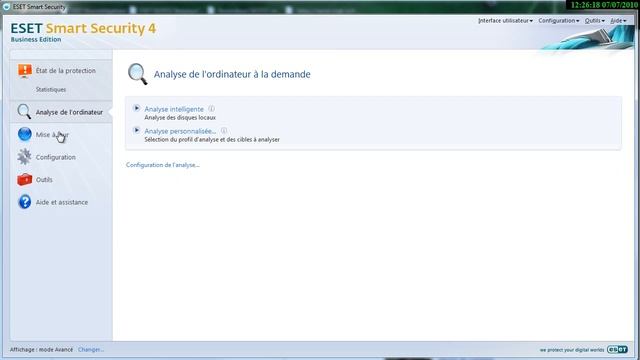This screenshot has width=640, height=360.
Task: Click the play arrow before Analyse personnalisée
Action: click(137, 130)
